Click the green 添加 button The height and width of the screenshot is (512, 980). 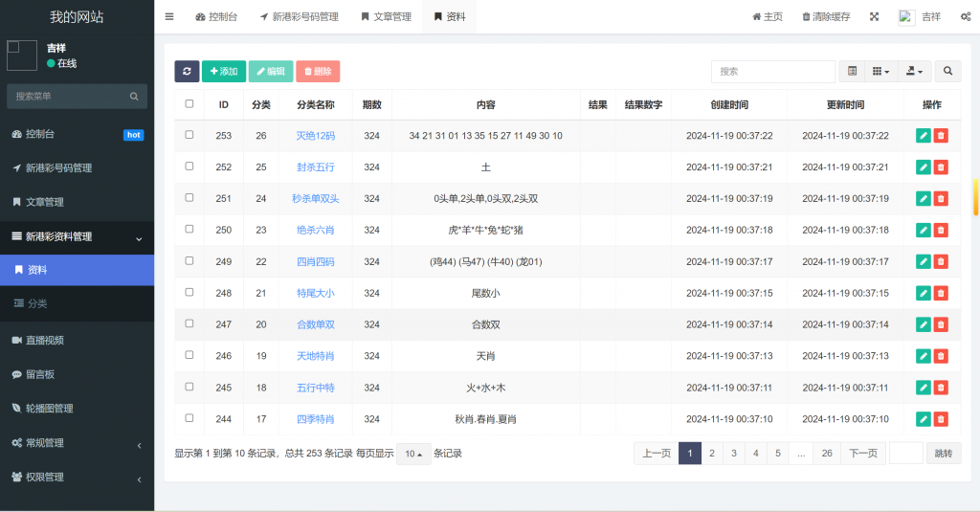223,72
